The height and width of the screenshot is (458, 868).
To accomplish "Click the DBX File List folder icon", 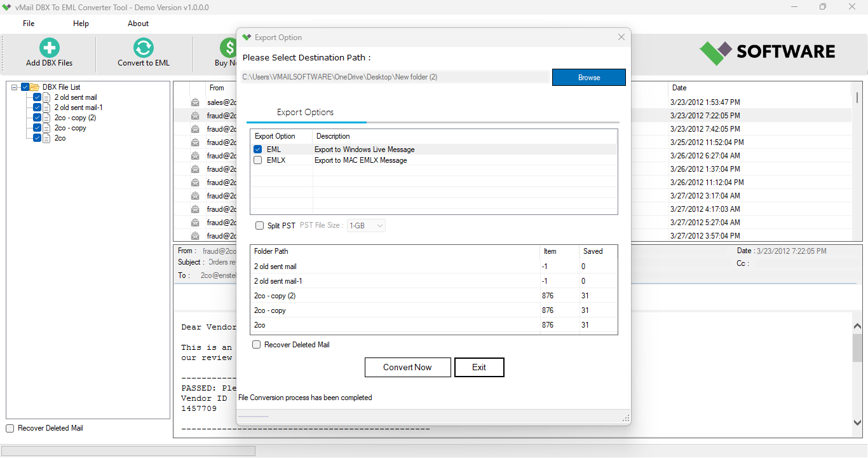I will 35,87.
